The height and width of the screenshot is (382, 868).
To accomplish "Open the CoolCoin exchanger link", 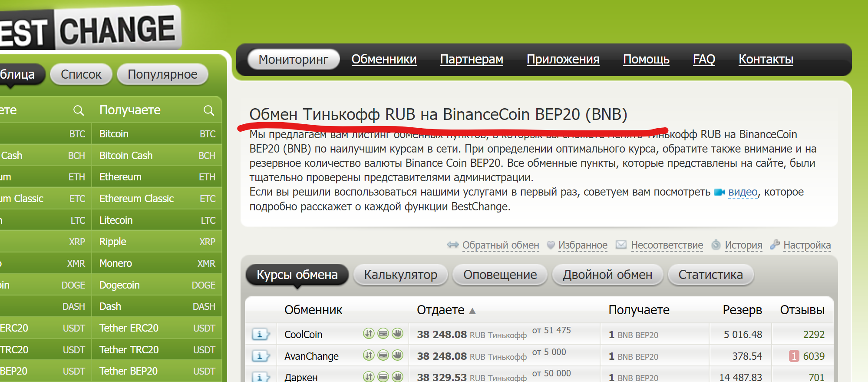I will pyautogui.click(x=303, y=335).
